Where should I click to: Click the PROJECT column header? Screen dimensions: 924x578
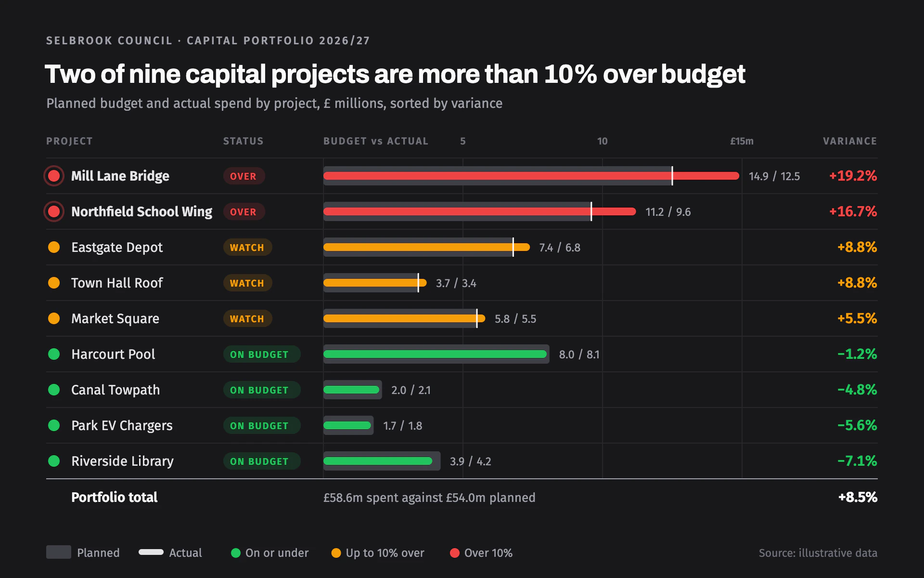[69, 141]
